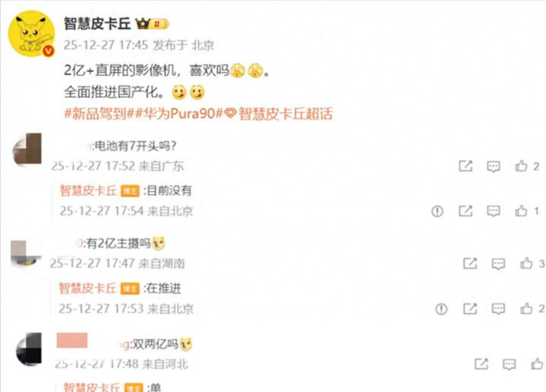Open the author name 智慧皮卡丘 at top
Viewport: 546px width, 392px height.
click(x=97, y=24)
